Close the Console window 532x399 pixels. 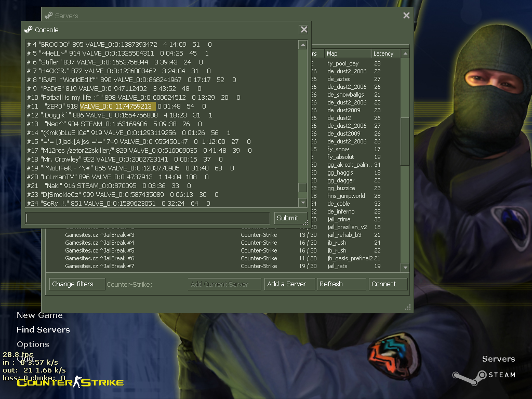[303, 30]
